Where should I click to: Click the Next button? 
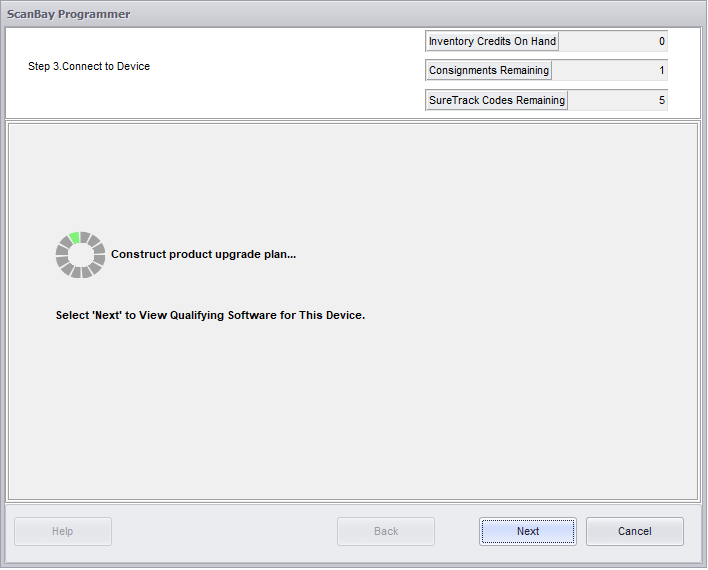coord(528,531)
